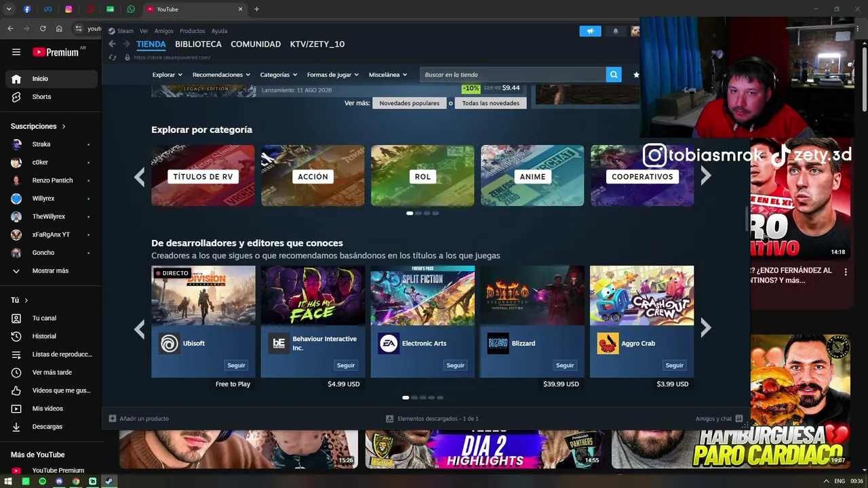
Task: Click the Steam wishlist star icon
Action: 636,75
